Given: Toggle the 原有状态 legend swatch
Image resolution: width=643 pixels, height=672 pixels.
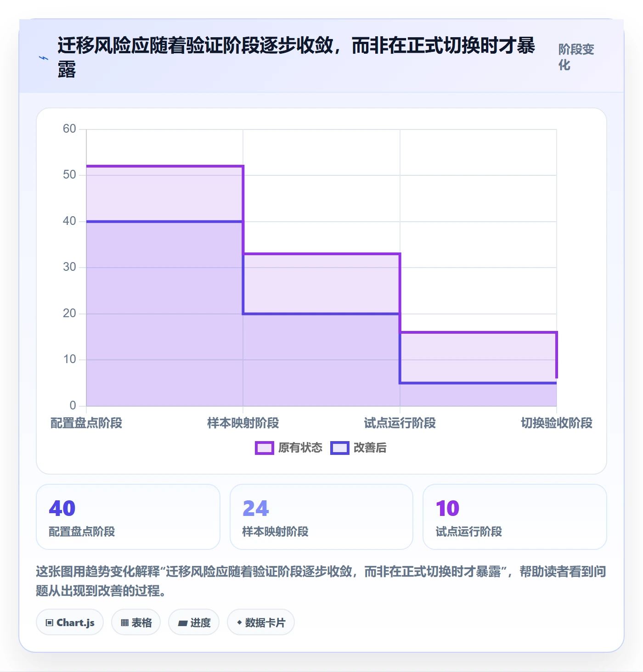Looking at the screenshot, I should (264, 448).
